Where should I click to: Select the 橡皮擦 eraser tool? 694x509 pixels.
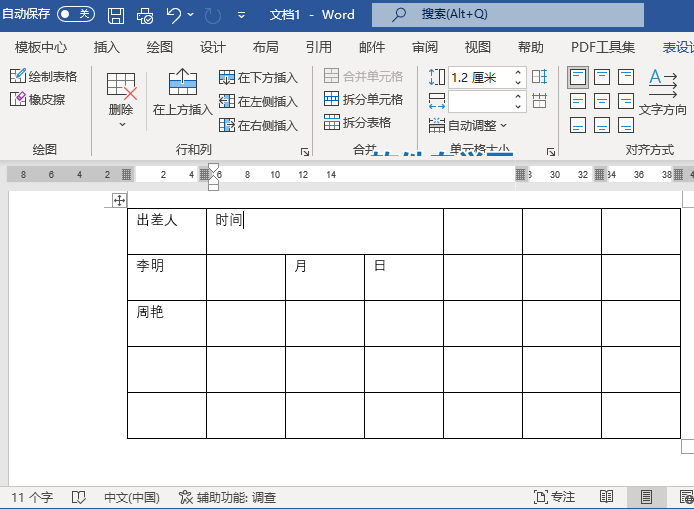point(38,99)
